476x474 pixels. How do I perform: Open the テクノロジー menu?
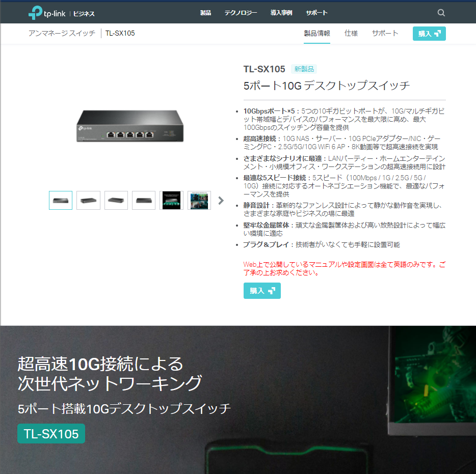click(241, 13)
